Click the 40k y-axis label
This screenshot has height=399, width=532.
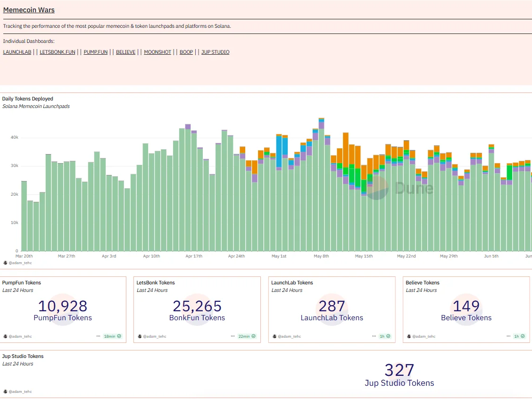[15, 137]
